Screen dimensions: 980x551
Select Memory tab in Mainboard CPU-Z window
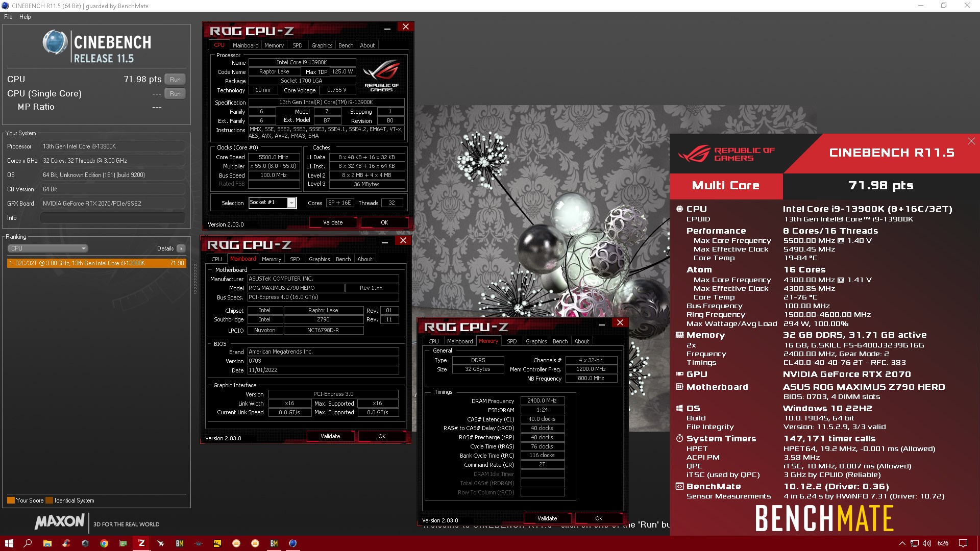pyautogui.click(x=272, y=259)
